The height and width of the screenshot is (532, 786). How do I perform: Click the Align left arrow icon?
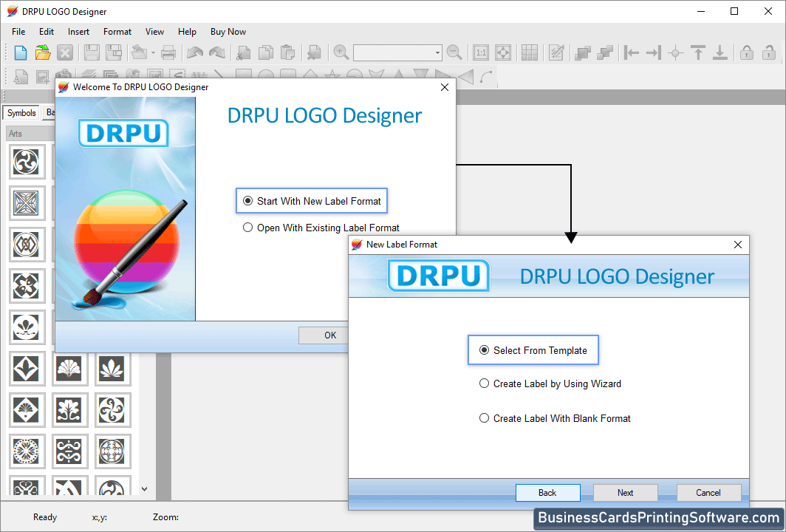tap(631, 52)
